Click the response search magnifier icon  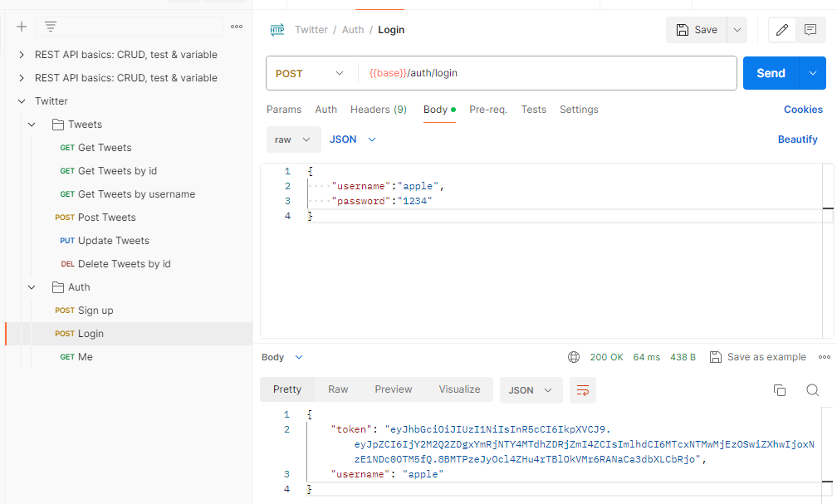pyautogui.click(x=812, y=390)
